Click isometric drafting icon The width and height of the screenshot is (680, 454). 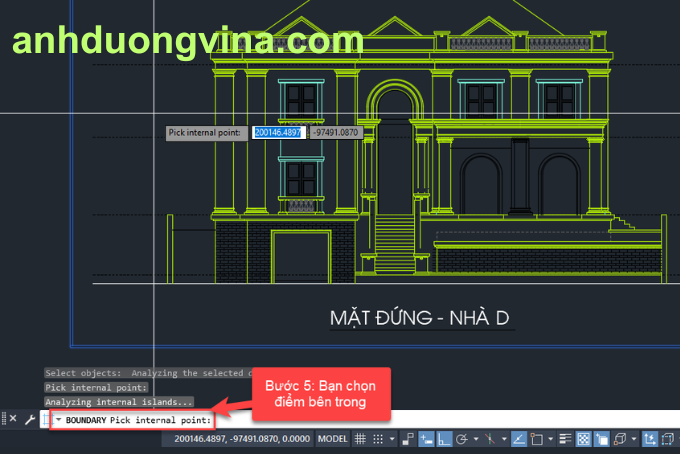pos(489,439)
